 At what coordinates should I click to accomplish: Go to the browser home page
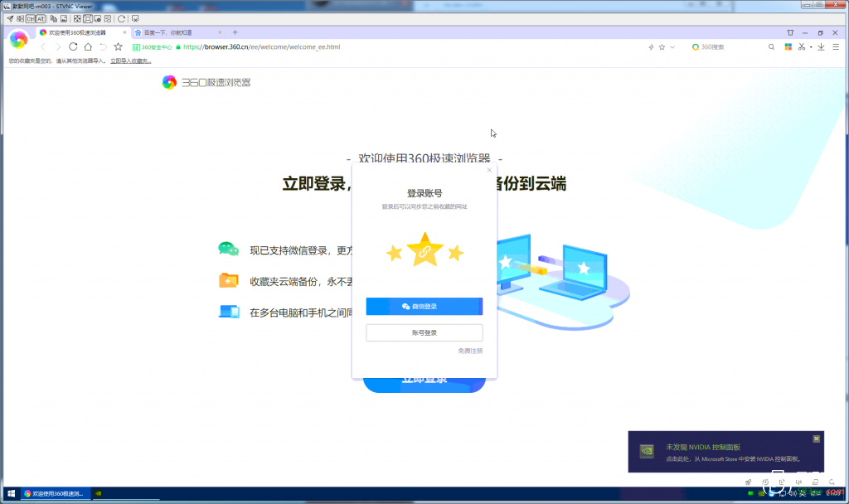[x=88, y=47]
